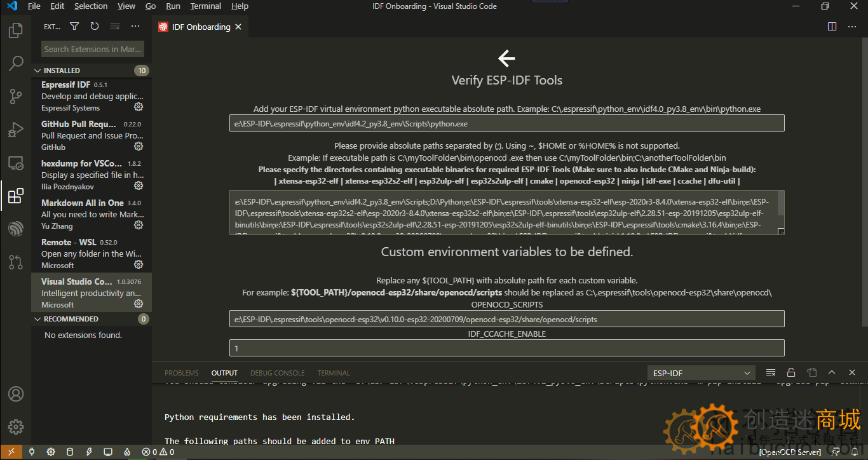Screen dimensions: 868x460
Task: Collapse the INSTALLED extensions section
Action: click(90, 71)
